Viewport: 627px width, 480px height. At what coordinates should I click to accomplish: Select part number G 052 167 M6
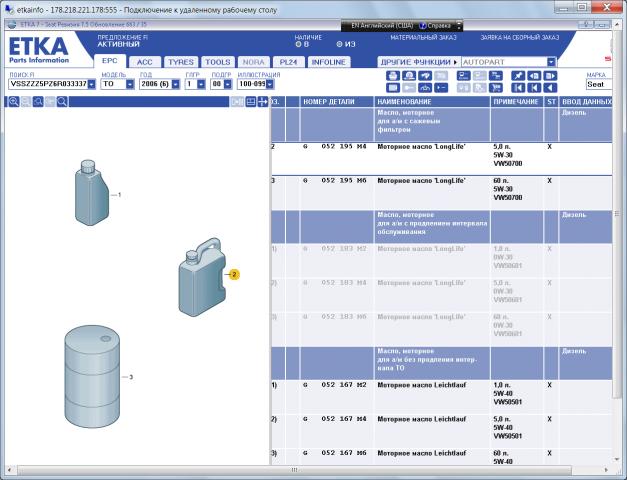[x=335, y=453]
